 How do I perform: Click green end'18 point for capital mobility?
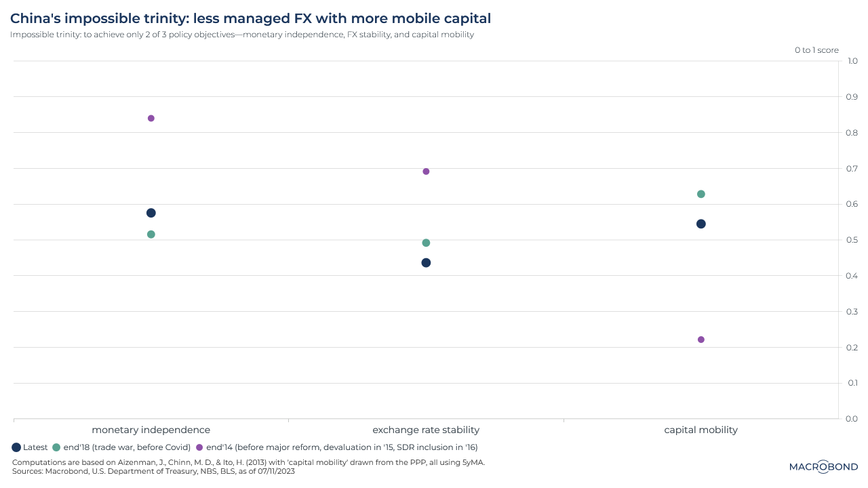(701, 195)
